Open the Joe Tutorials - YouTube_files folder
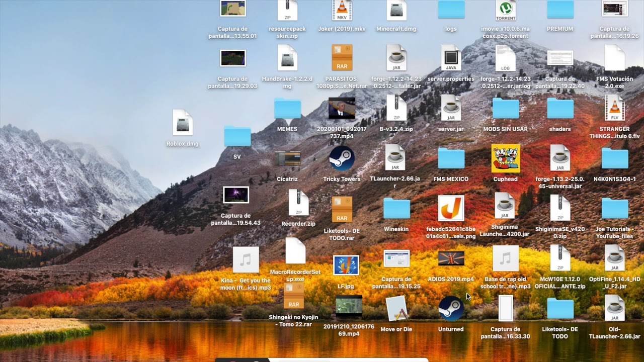This screenshot has width=644, height=362. [615, 209]
